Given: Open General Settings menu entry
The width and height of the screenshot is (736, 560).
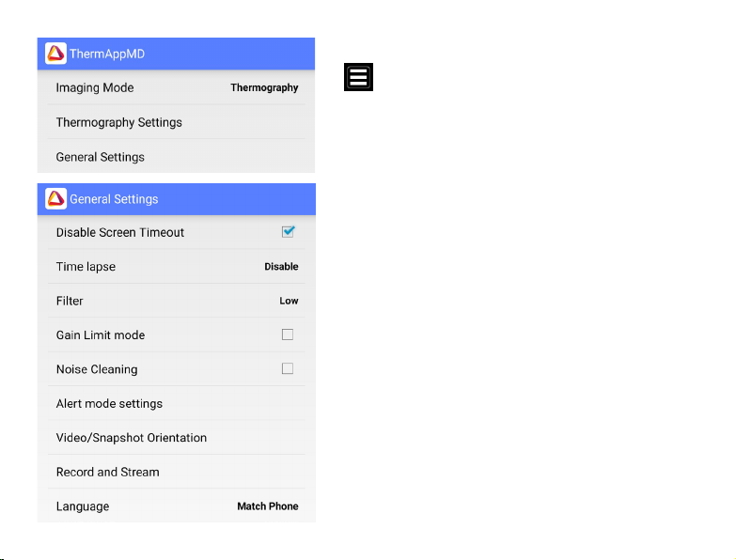Looking at the screenshot, I should 101,157.
